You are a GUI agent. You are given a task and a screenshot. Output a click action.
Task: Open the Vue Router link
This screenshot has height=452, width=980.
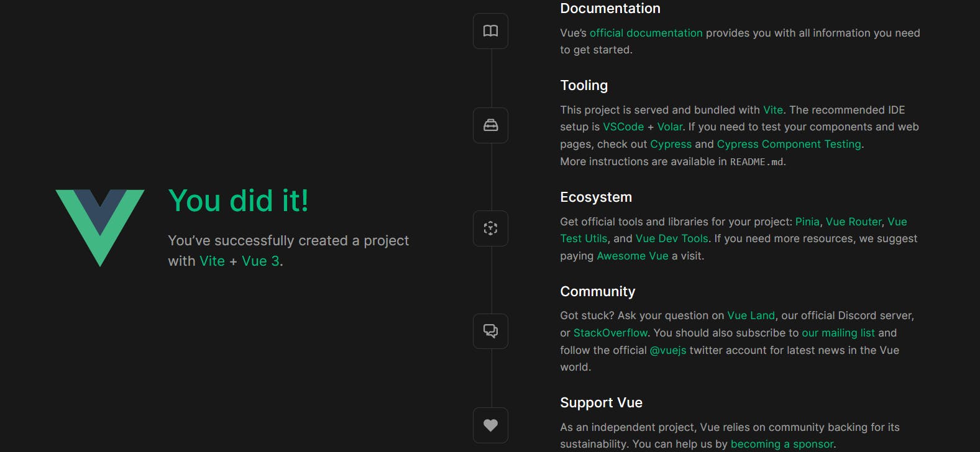pyautogui.click(x=853, y=222)
